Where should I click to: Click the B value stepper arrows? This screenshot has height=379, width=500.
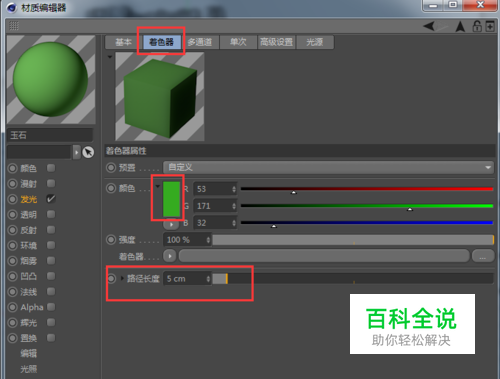[x=234, y=223]
